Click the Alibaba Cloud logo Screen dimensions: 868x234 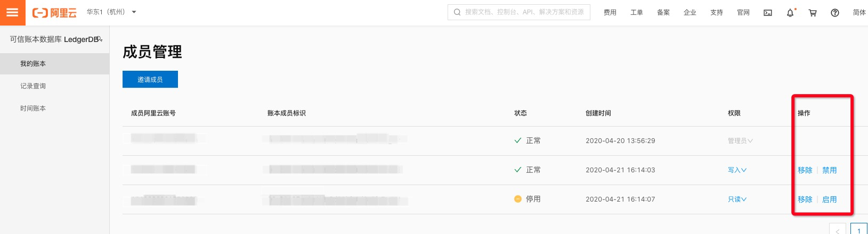click(x=54, y=12)
